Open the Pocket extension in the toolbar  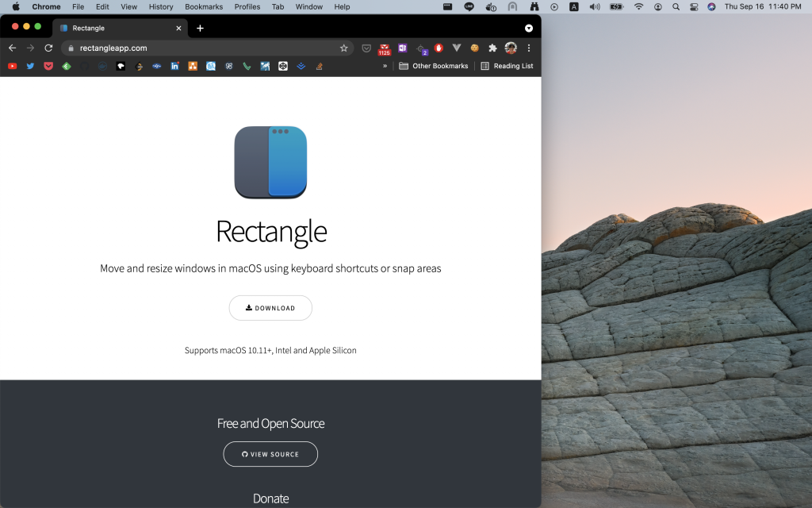click(x=366, y=48)
